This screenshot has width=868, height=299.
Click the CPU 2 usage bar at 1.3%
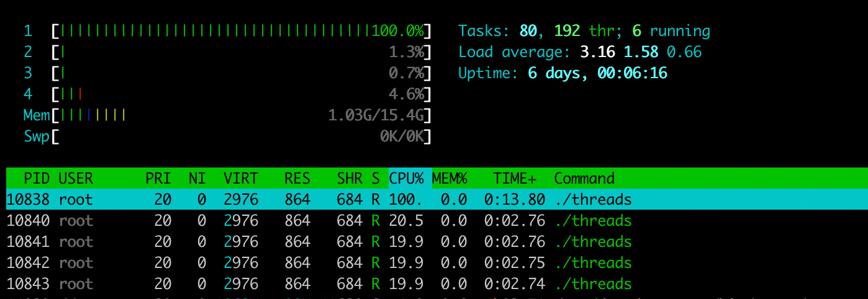tap(241, 52)
